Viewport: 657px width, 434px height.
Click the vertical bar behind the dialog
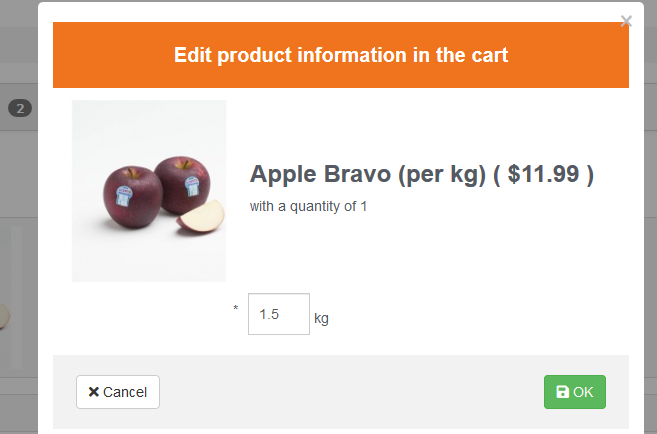[16, 297]
